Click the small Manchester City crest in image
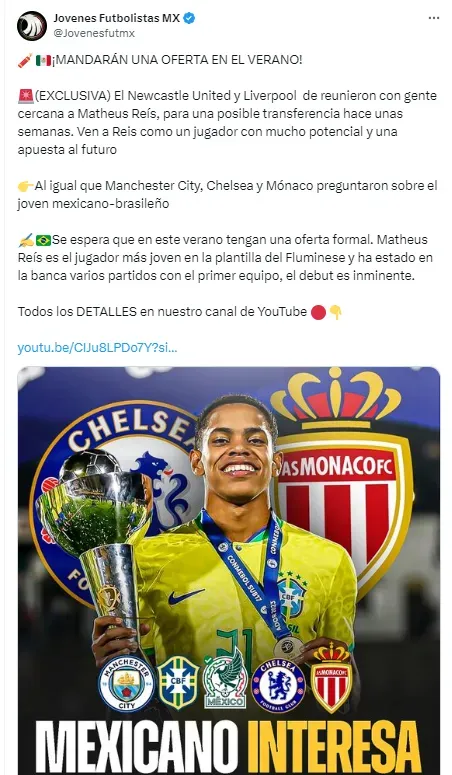Screen dimensions: 452x775 [x=127, y=684]
